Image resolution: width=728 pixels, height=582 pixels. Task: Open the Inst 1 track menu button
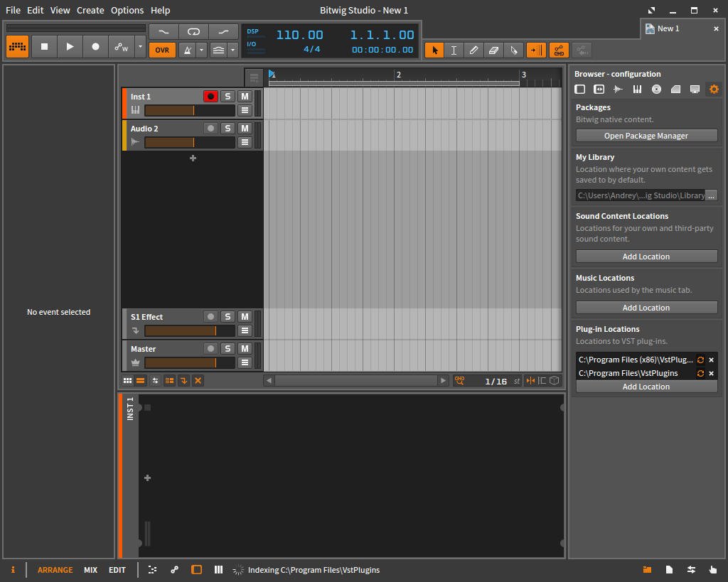click(x=245, y=110)
